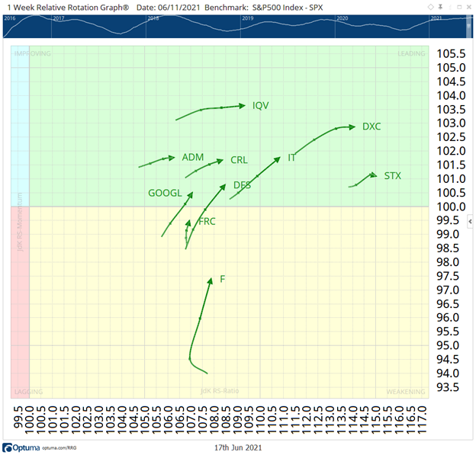Open the optuma.com/RRG link

pyautogui.click(x=59, y=448)
